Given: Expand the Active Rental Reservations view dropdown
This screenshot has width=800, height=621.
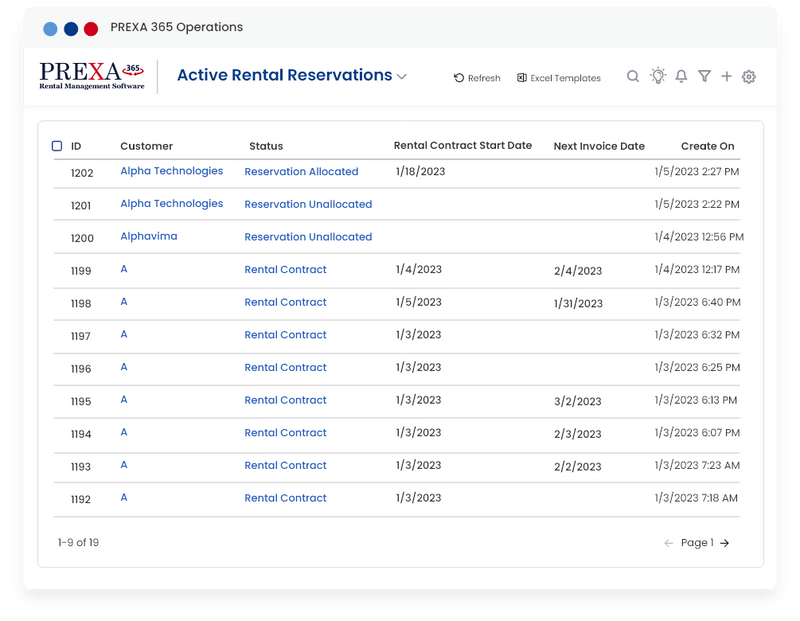Looking at the screenshot, I should [x=402, y=77].
